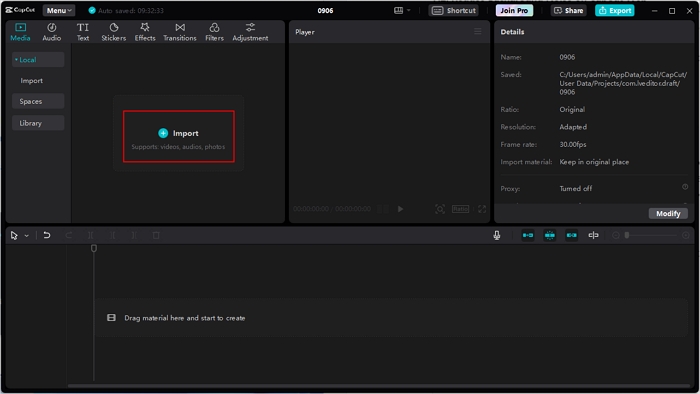Click the Join Pro button
Screen dimensions: 700x394
click(514, 10)
